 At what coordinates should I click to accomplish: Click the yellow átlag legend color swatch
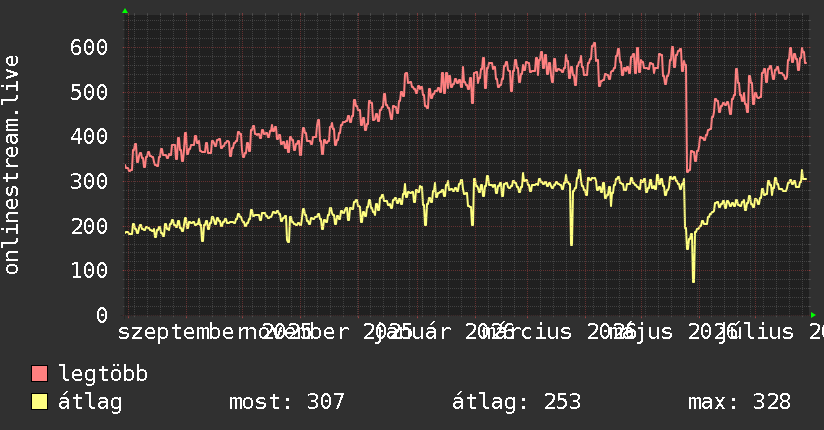(x=39, y=402)
